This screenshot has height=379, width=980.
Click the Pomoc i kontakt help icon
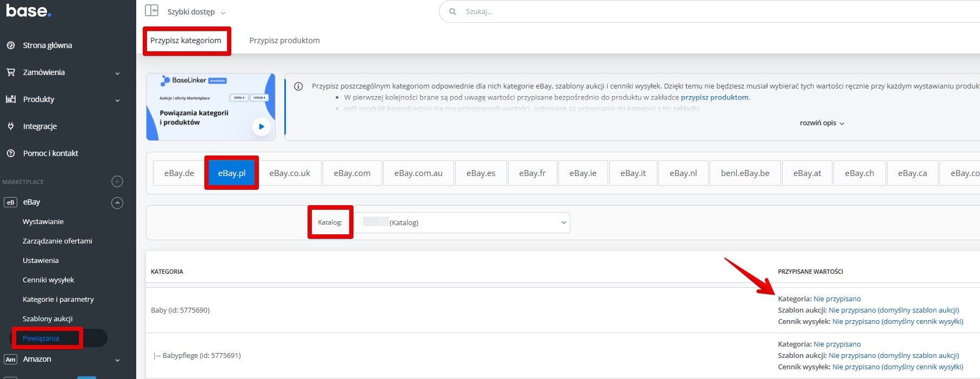click(11, 153)
